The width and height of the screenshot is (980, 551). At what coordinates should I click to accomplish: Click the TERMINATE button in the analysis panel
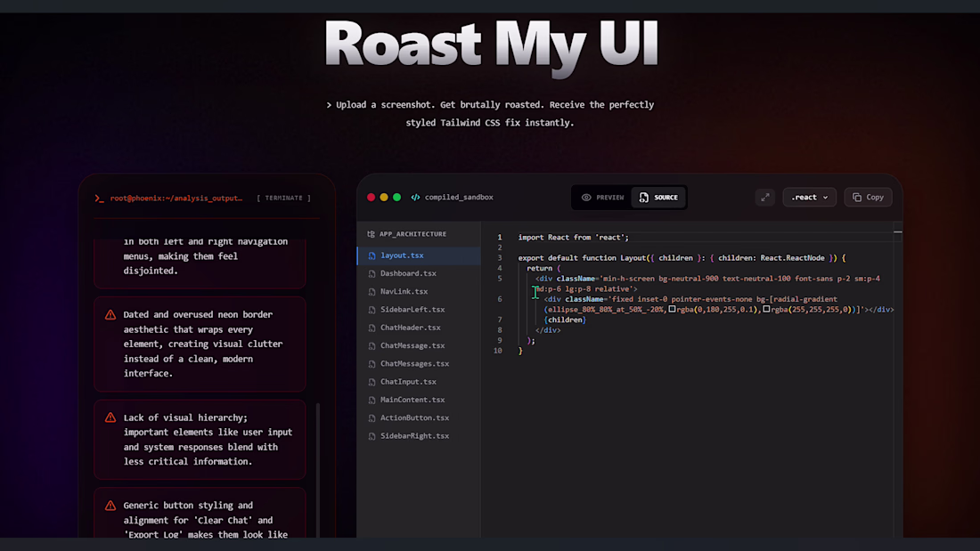point(283,198)
